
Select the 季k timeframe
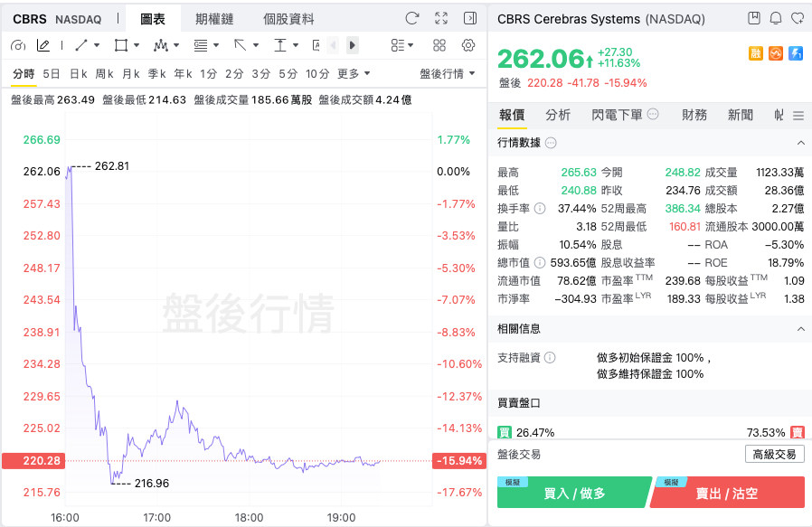tap(157, 74)
